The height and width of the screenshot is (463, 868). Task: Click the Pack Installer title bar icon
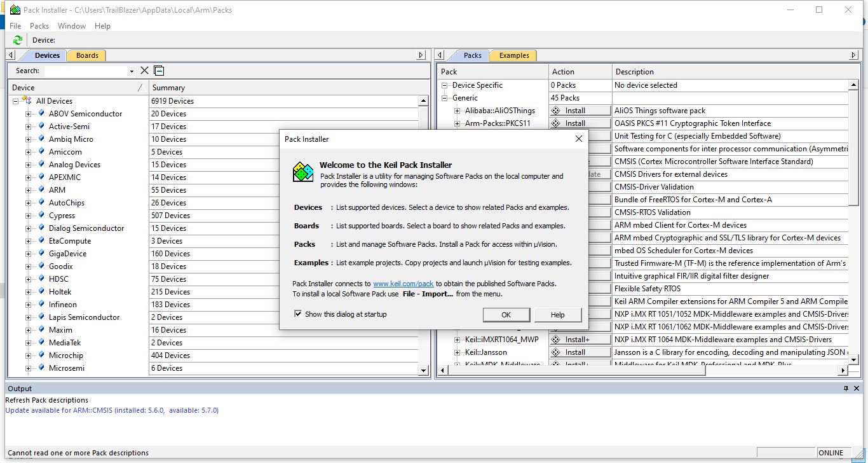[x=15, y=10]
